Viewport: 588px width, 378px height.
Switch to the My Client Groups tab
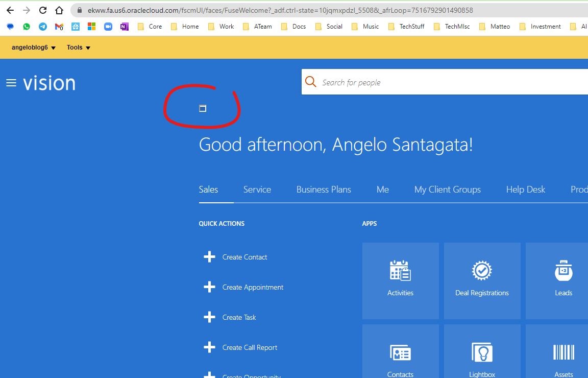click(x=447, y=190)
